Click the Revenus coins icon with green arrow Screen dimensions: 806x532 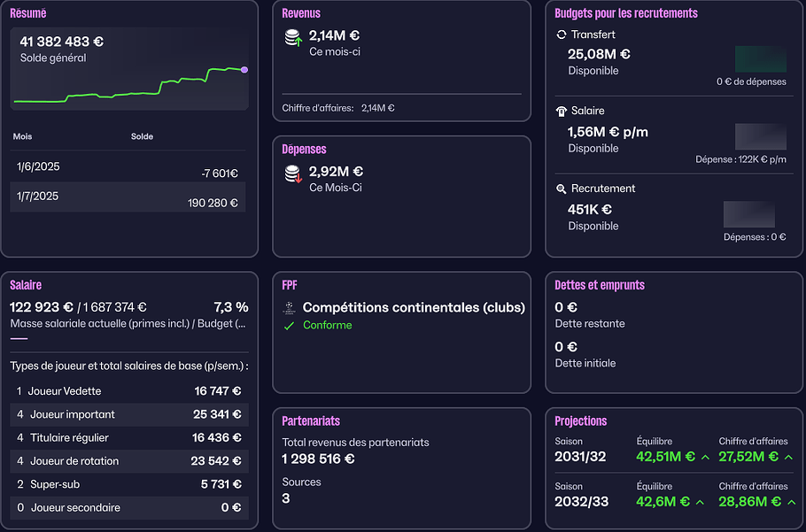(x=293, y=38)
